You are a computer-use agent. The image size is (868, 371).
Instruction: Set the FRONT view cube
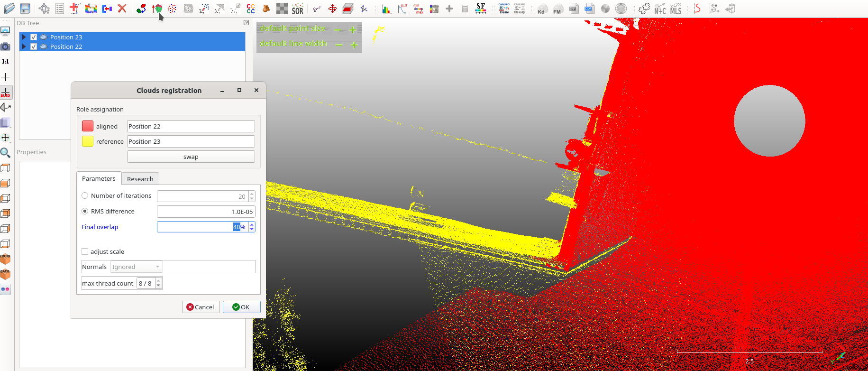pos(5,259)
